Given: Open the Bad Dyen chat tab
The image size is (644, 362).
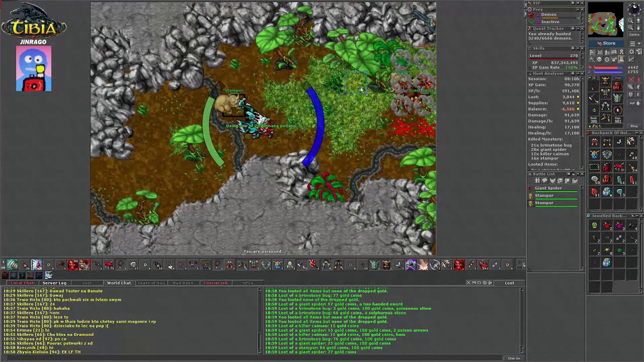Looking at the screenshot, I should pos(183,283).
